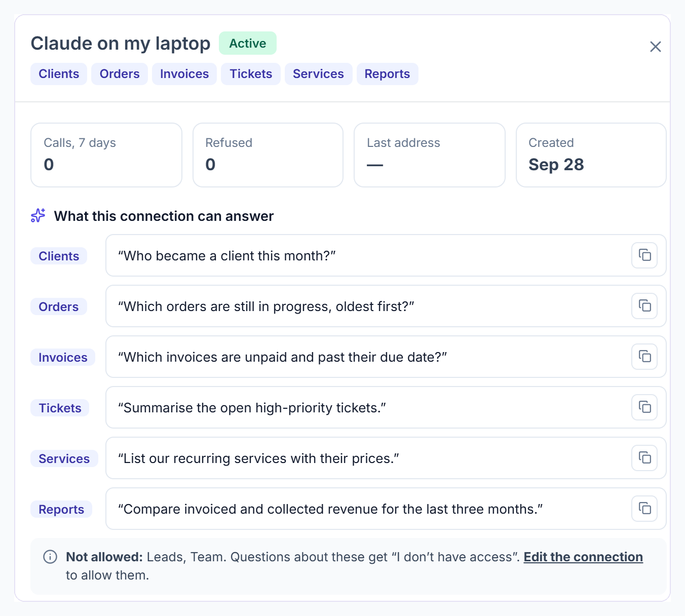Select the Clients tag in the header
The height and width of the screenshot is (616, 685).
(59, 74)
